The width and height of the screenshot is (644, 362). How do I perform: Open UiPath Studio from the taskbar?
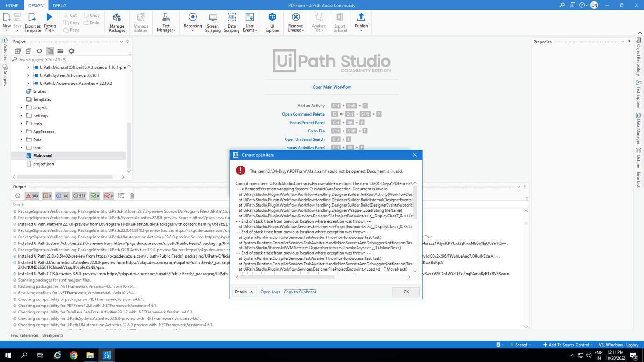coord(106,355)
